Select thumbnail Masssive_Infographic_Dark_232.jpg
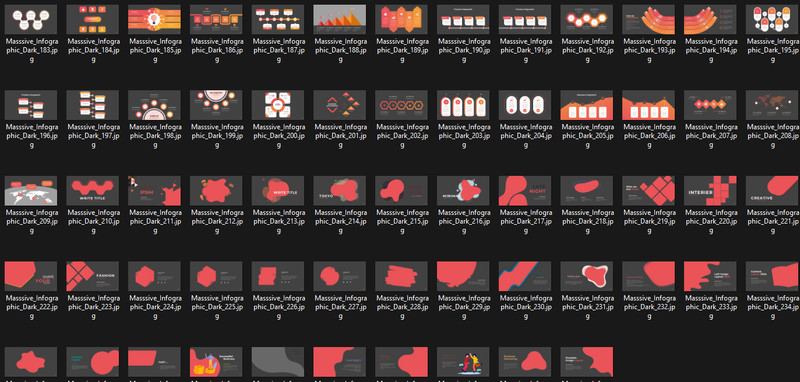The width and height of the screenshot is (800, 382). point(648,276)
